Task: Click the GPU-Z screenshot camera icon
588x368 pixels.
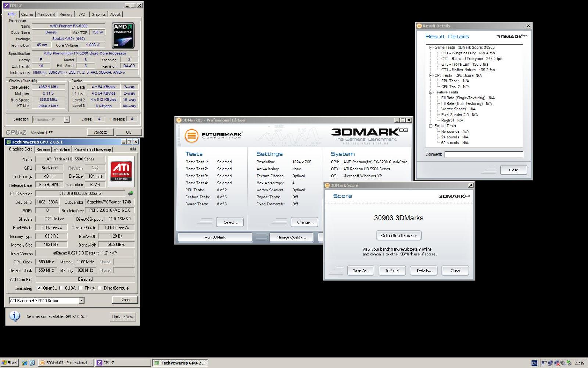Action: (133, 149)
